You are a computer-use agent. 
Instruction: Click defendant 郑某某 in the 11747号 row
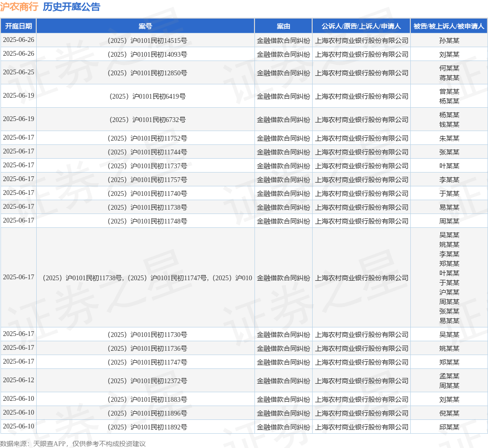click(x=449, y=362)
